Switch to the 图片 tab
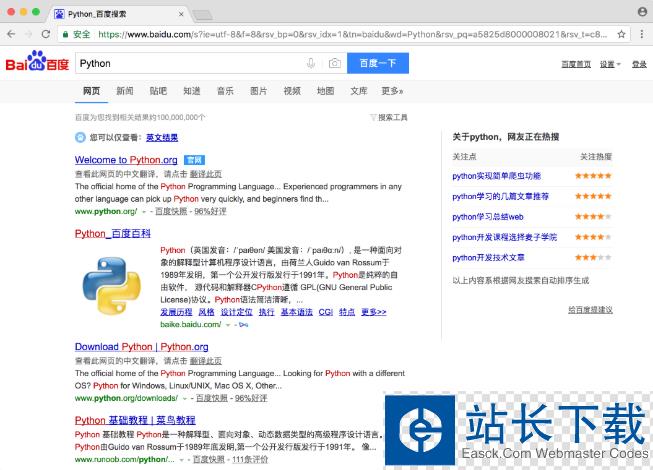Image resolution: width=653 pixels, height=470 pixels. pyautogui.click(x=258, y=91)
